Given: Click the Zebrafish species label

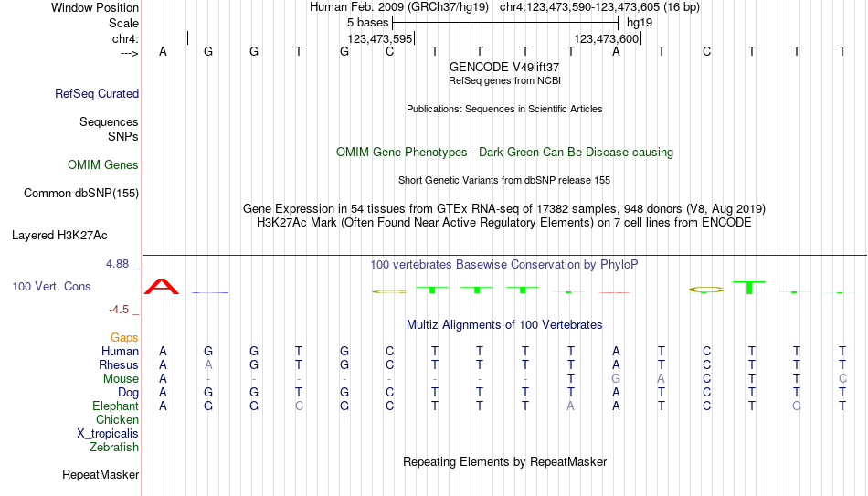Looking at the screenshot, I should (x=114, y=447).
